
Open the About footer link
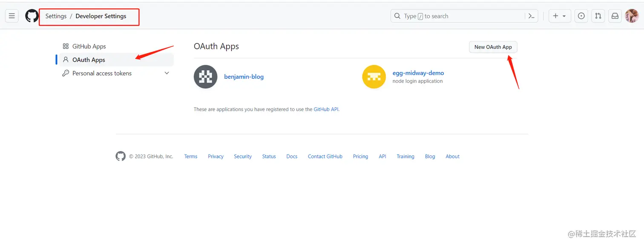coord(452,157)
